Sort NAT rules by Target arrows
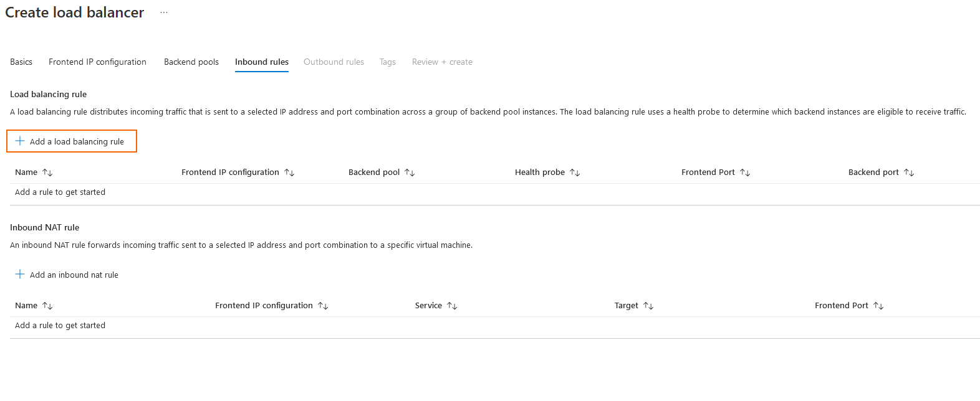The image size is (980, 401). click(648, 306)
